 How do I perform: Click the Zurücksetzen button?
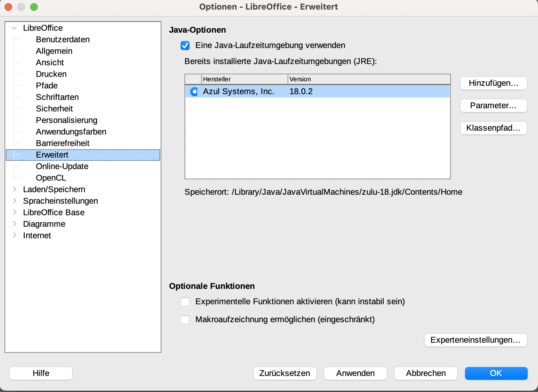(x=285, y=373)
